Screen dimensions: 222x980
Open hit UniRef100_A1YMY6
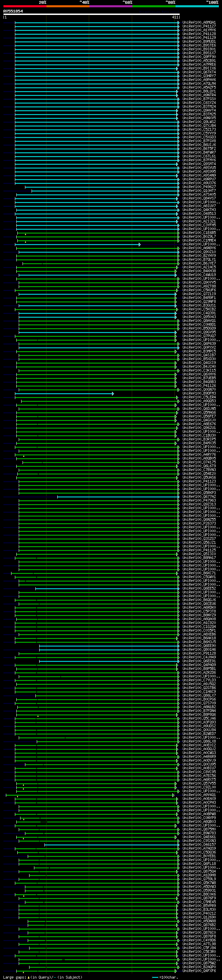(199, 30)
